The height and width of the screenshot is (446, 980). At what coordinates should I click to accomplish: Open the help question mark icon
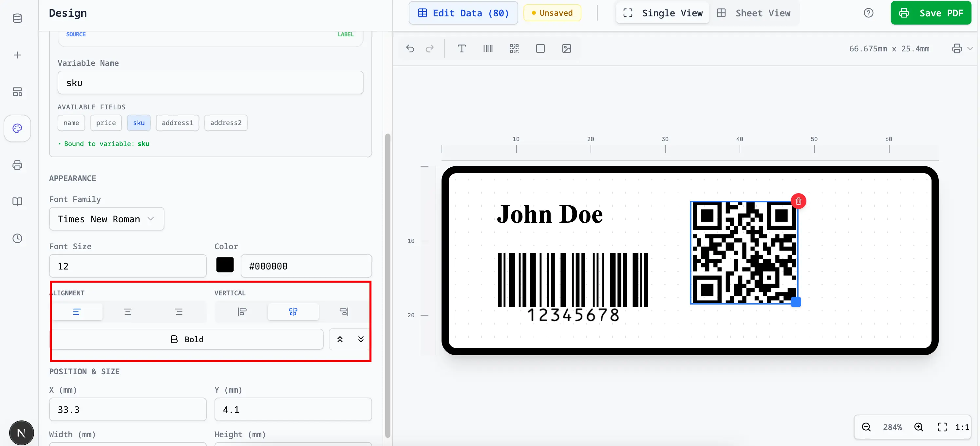(868, 13)
